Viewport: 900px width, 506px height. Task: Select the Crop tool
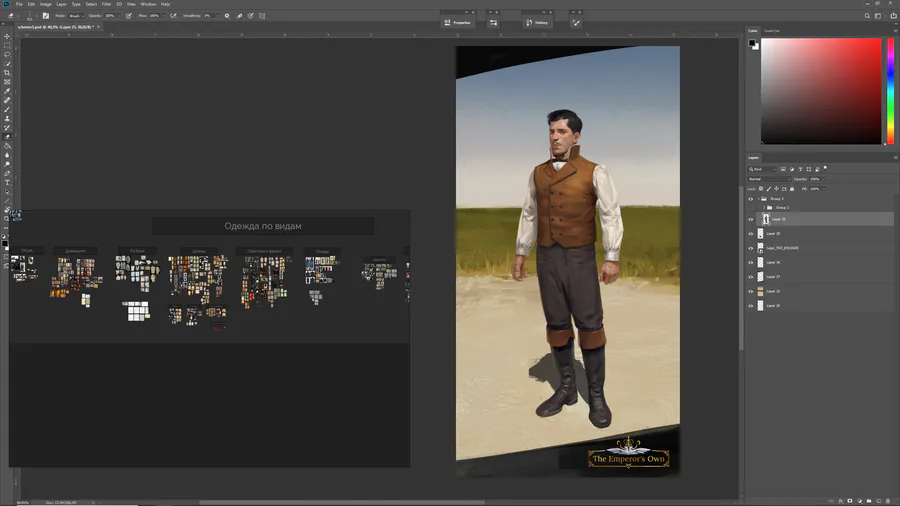click(x=7, y=73)
